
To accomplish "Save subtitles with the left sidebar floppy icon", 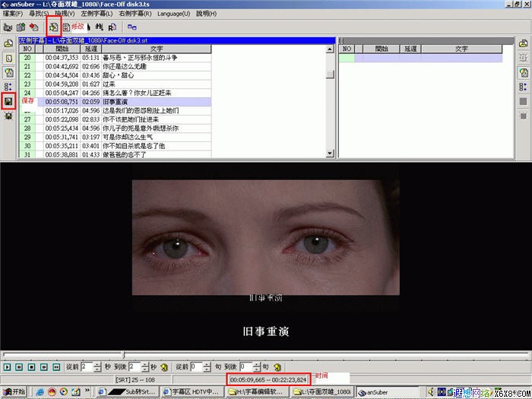I will (x=9, y=101).
